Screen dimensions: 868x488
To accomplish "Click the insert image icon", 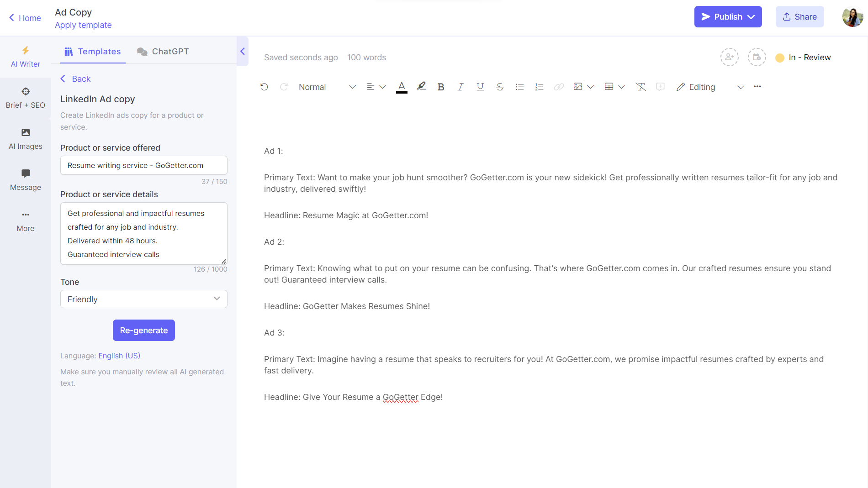I will tap(578, 87).
